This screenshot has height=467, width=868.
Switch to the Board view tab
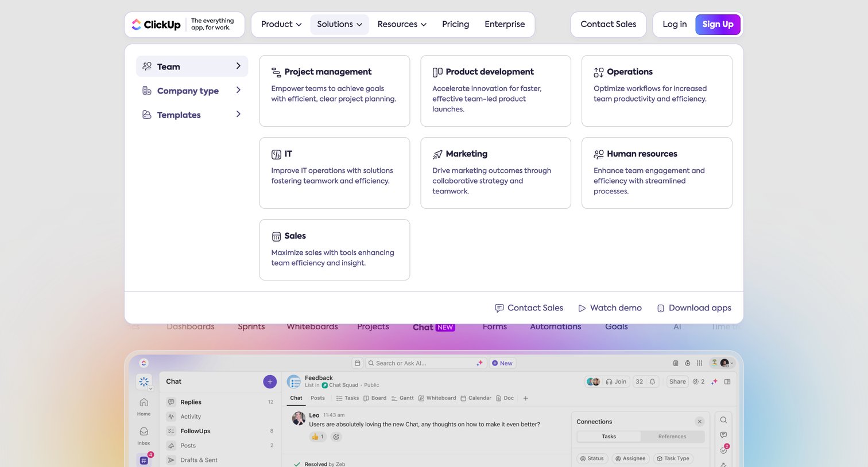pyautogui.click(x=375, y=398)
